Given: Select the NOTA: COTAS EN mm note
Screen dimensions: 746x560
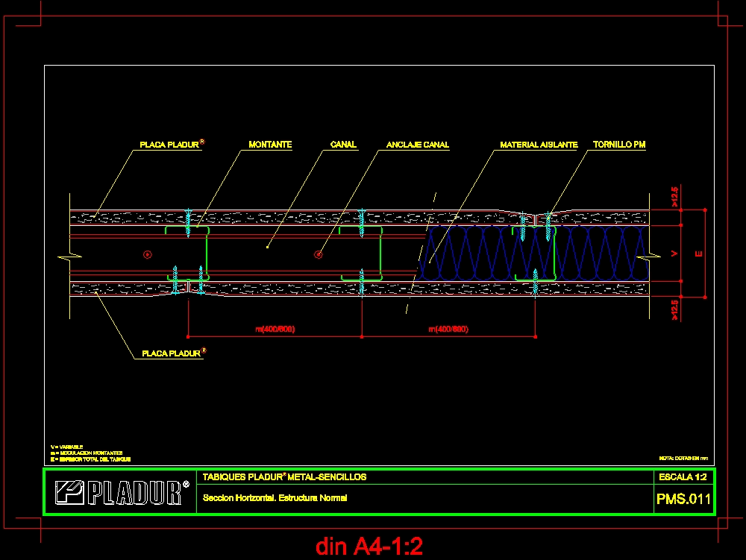Looking at the screenshot, I should coord(683,459).
